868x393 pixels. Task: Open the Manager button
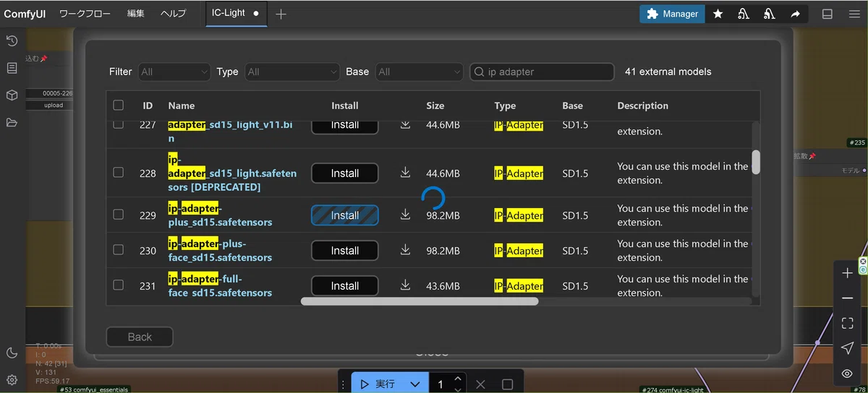pyautogui.click(x=672, y=14)
